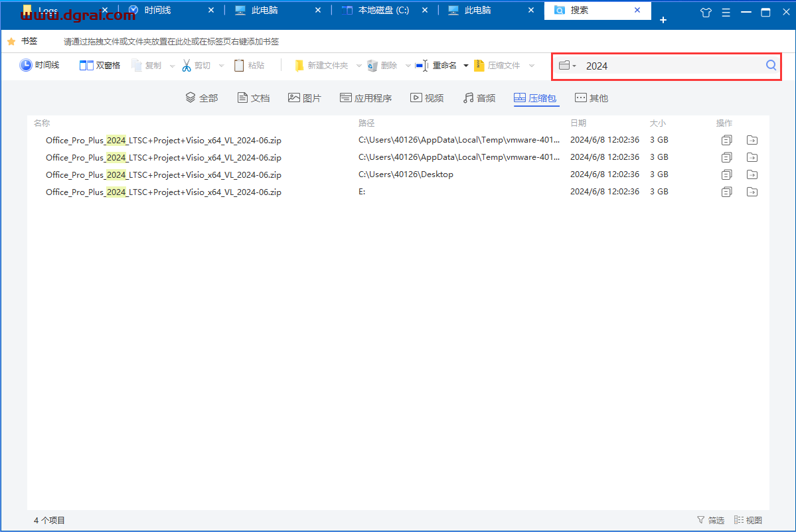Click the Copy (复制) toolbar button
Viewport: 796px width, 532px height.
click(x=146, y=66)
